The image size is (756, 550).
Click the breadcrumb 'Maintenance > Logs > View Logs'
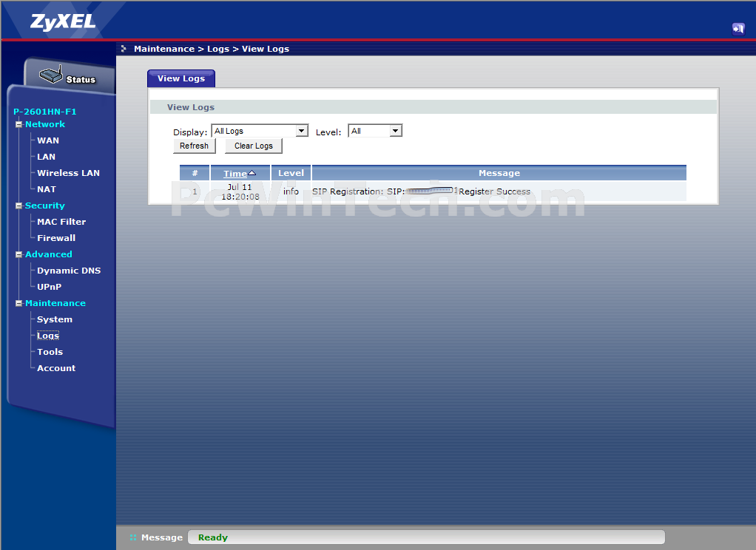211,49
